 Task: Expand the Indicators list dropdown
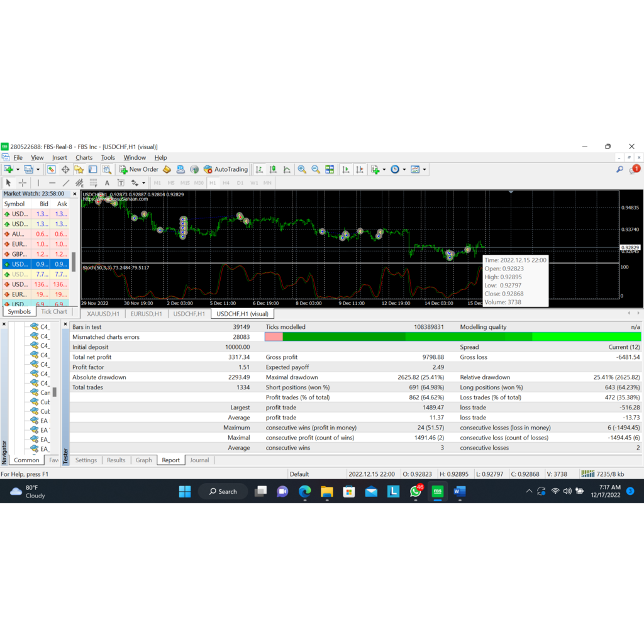pyautogui.click(x=384, y=169)
